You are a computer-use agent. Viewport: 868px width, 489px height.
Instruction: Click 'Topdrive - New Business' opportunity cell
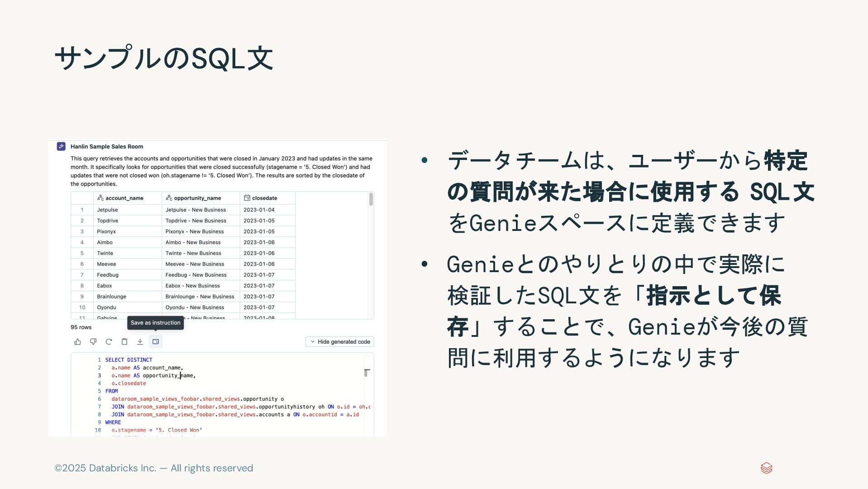click(x=201, y=221)
